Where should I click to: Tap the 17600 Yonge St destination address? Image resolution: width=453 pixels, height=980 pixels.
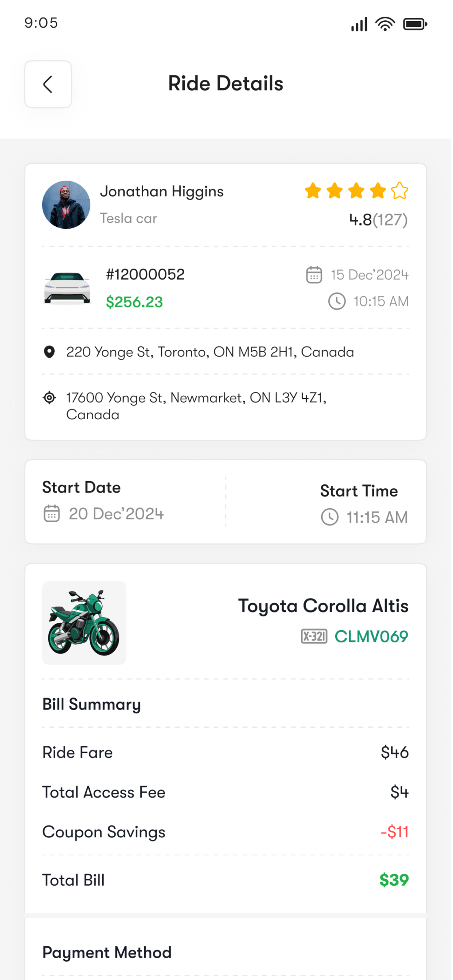click(196, 406)
